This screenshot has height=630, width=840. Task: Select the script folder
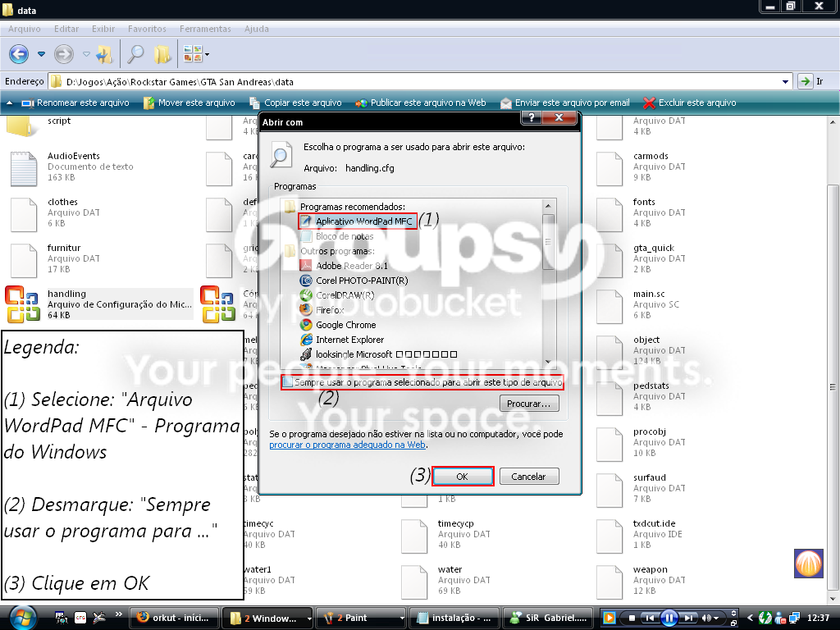(x=40, y=126)
